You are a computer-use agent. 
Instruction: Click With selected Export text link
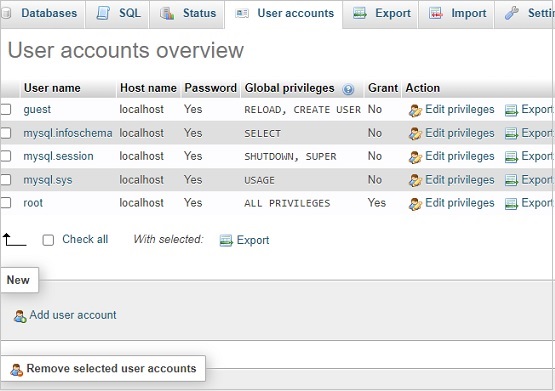[x=253, y=240]
